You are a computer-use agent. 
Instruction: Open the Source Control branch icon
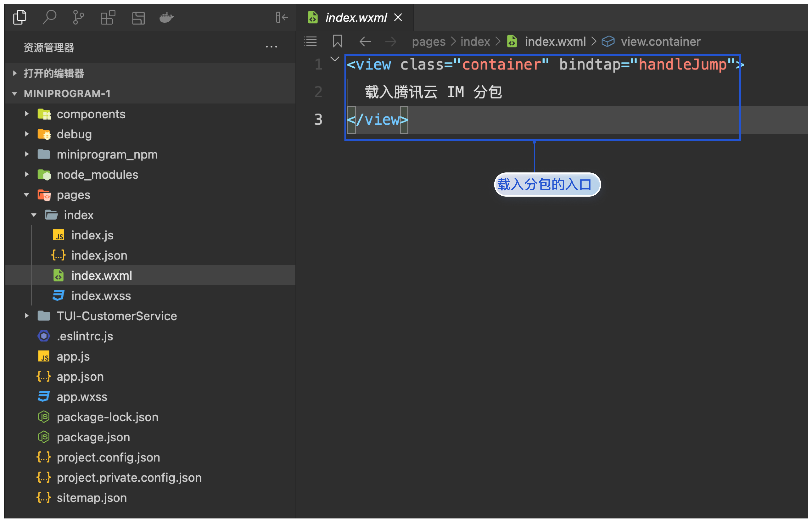point(78,17)
